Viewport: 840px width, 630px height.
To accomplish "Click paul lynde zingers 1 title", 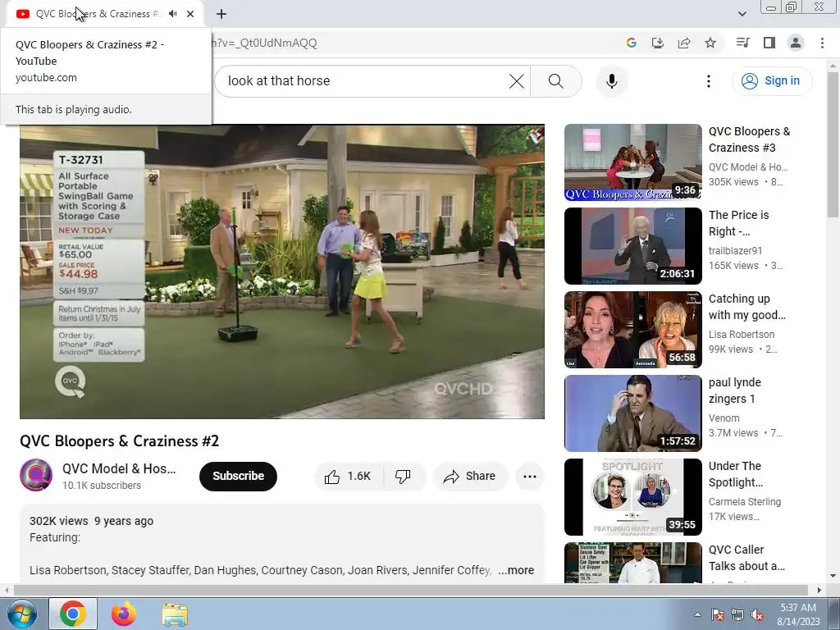I will pyautogui.click(x=734, y=390).
